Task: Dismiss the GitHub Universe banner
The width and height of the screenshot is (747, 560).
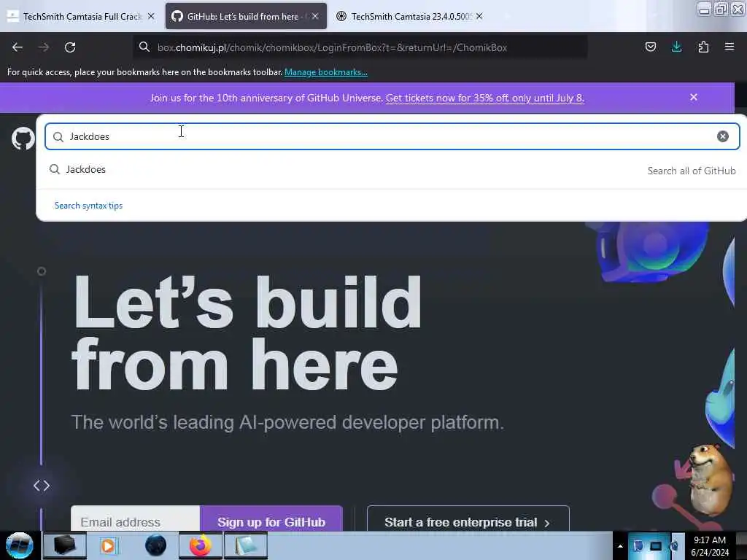Action: pyautogui.click(x=694, y=97)
